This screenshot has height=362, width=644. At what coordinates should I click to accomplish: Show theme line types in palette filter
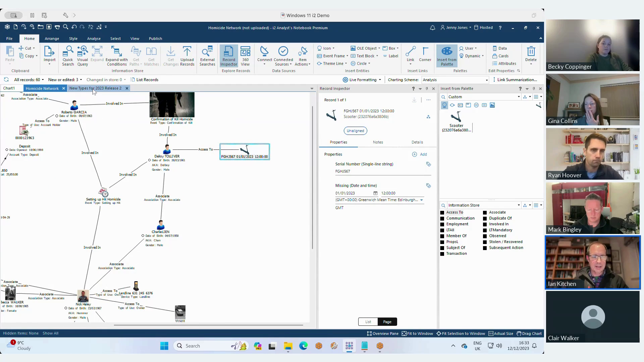452,105
